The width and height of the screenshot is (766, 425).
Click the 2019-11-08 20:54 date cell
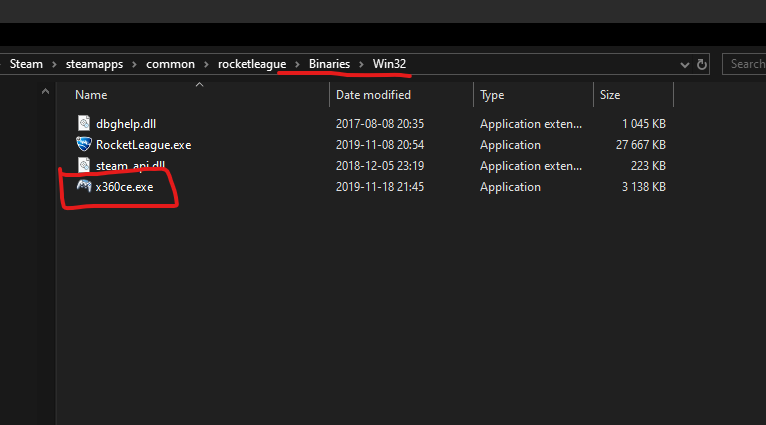click(380, 145)
